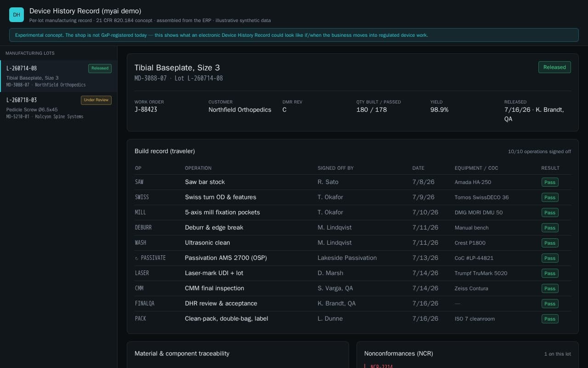This screenshot has width=588, height=368.
Task: Click the SIGNED OFF BY column header
Action: tap(335, 168)
